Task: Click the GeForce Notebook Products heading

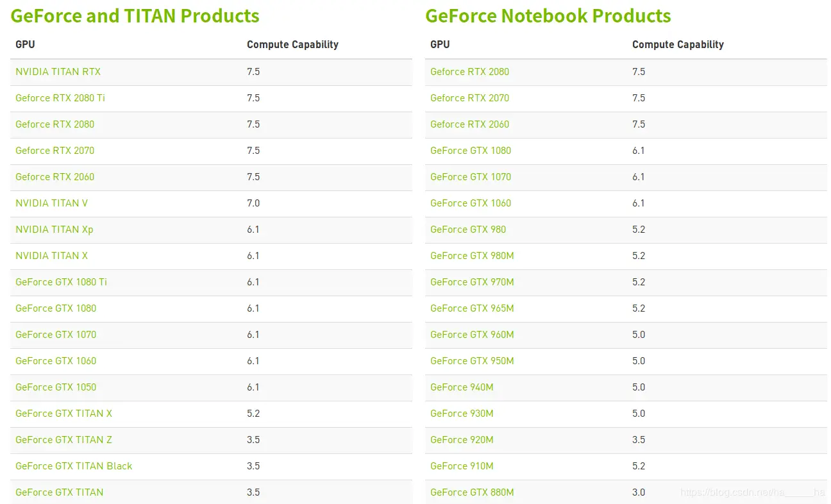Action: tap(548, 16)
